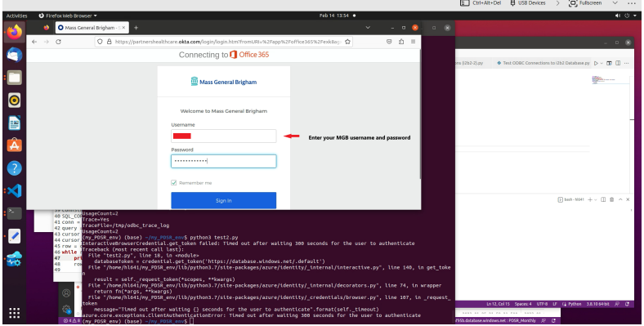Focus the Password input field

[x=223, y=161]
